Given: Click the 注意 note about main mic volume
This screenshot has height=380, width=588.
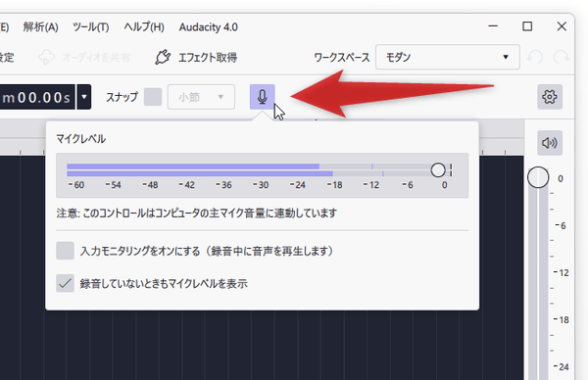Looking at the screenshot, I should [x=197, y=214].
